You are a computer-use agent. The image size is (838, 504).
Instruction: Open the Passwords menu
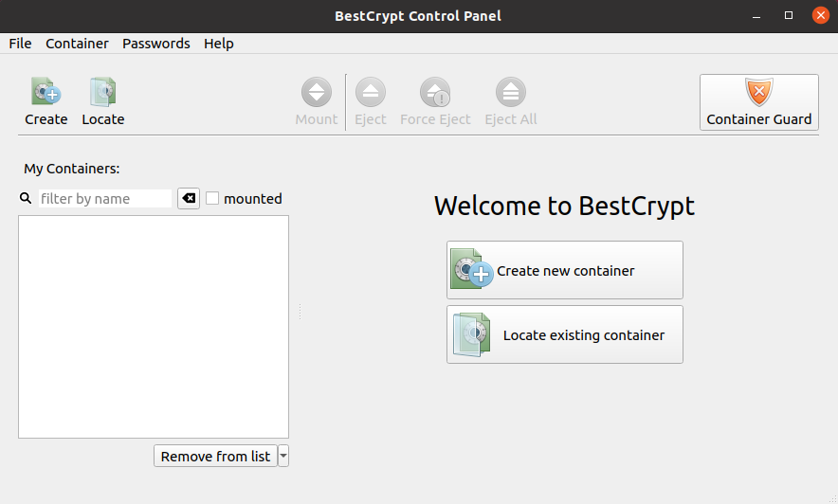tap(156, 44)
